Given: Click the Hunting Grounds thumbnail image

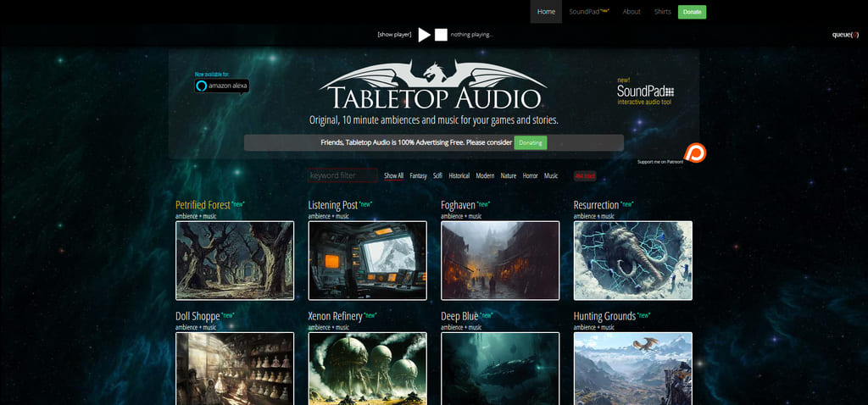Looking at the screenshot, I should click(x=632, y=369).
